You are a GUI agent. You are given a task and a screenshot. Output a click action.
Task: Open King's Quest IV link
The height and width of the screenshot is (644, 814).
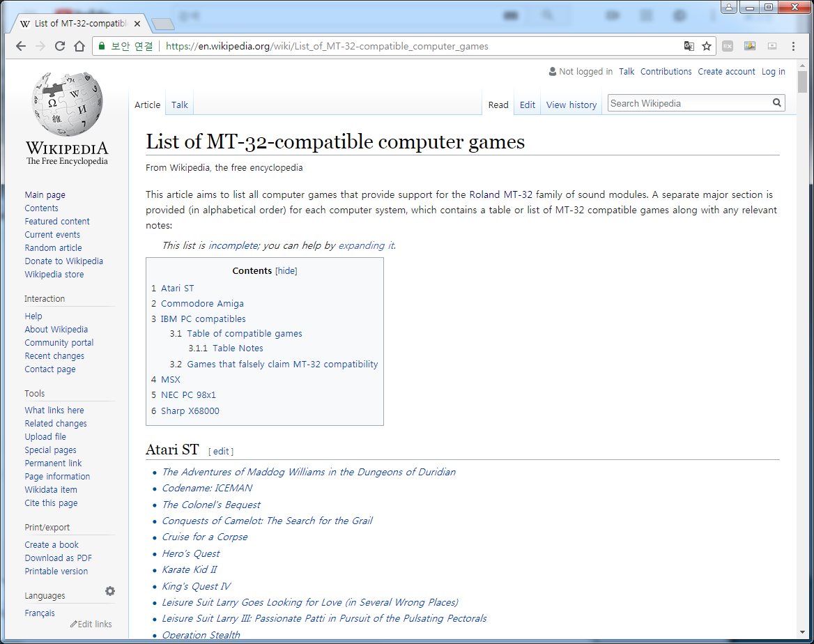click(197, 586)
